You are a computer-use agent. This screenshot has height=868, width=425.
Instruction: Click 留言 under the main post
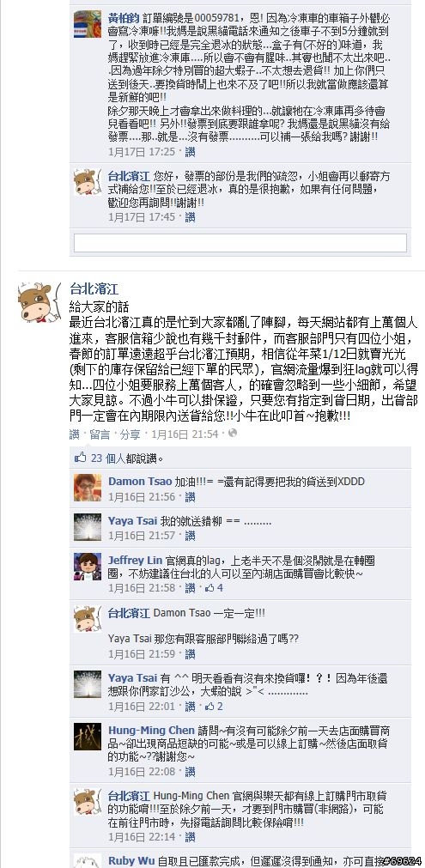(100, 434)
